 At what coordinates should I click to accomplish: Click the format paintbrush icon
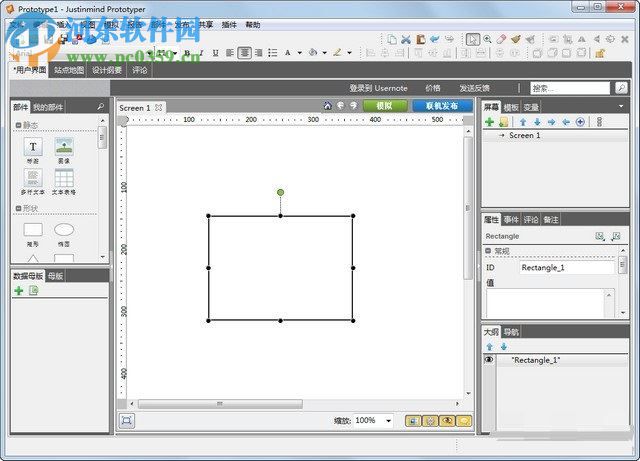click(516, 39)
